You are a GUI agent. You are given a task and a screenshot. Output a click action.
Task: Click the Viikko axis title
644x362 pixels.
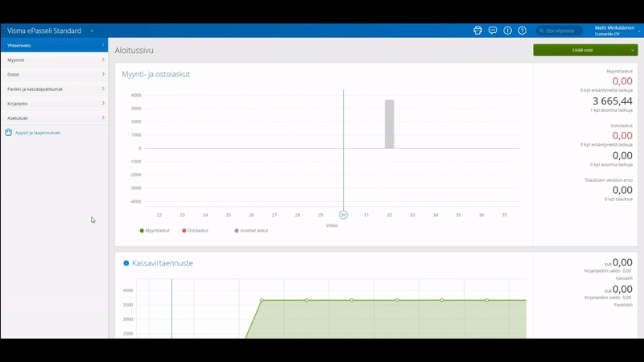(332, 225)
